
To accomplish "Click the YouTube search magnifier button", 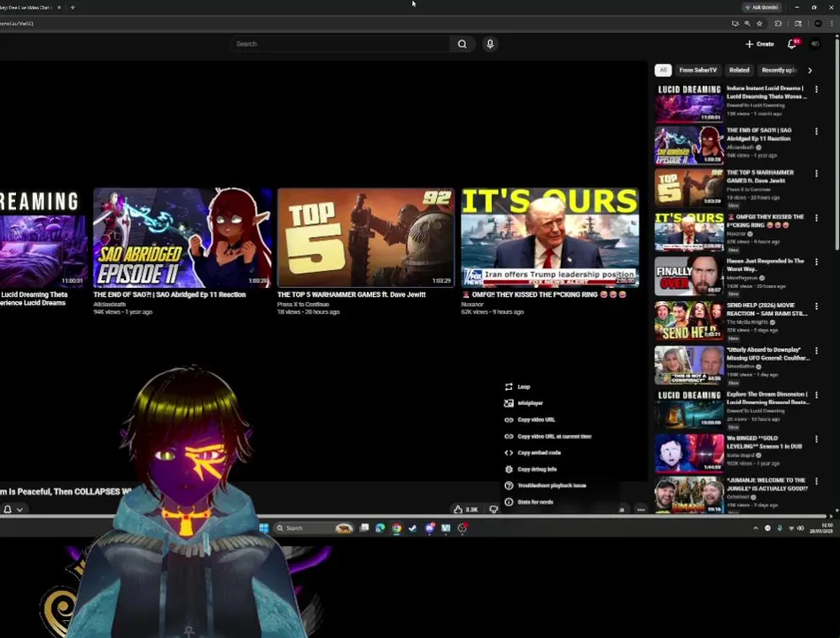I will click(x=462, y=44).
